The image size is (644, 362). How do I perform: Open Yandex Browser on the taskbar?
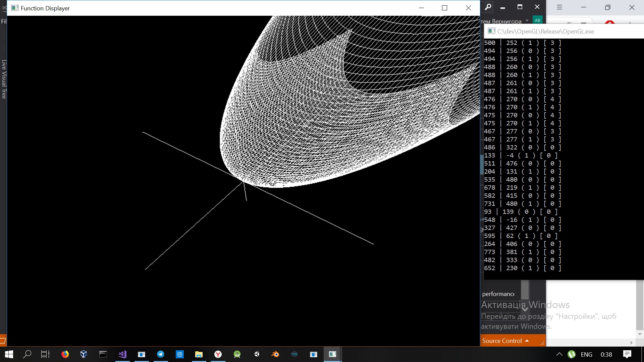coord(218,354)
